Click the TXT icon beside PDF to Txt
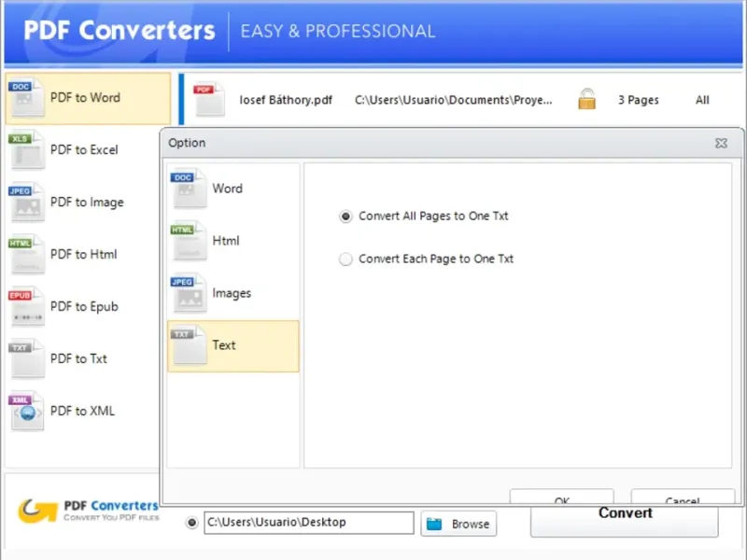This screenshot has height=560, width=747. pyautogui.click(x=26, y=358)
